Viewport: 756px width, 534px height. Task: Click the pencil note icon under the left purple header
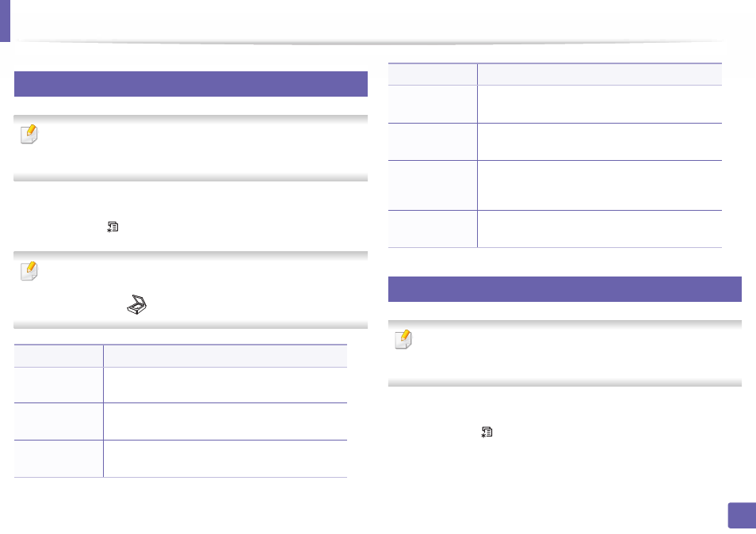click(29, 134)
